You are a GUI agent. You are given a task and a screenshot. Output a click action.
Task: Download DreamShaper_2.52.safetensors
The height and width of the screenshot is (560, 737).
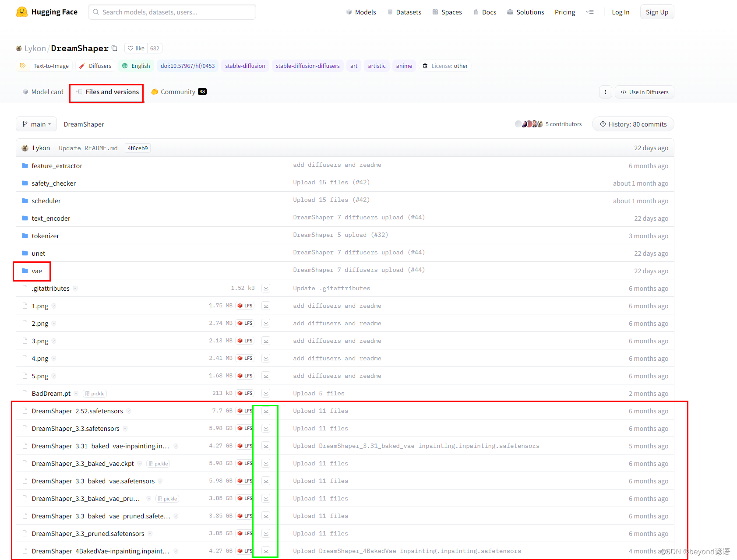pyautogui.click(x=266, y=411)
